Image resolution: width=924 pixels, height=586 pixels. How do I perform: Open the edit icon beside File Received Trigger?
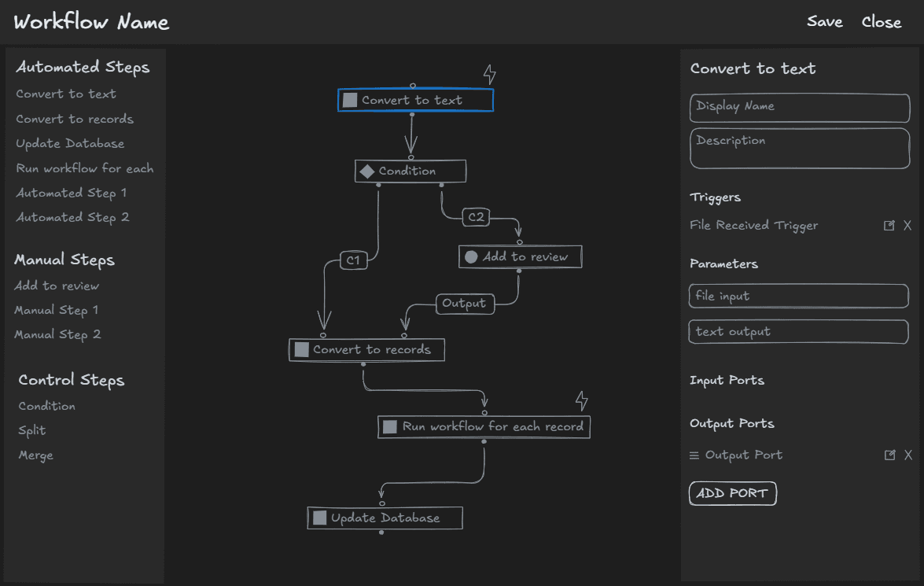pos(889,225)
